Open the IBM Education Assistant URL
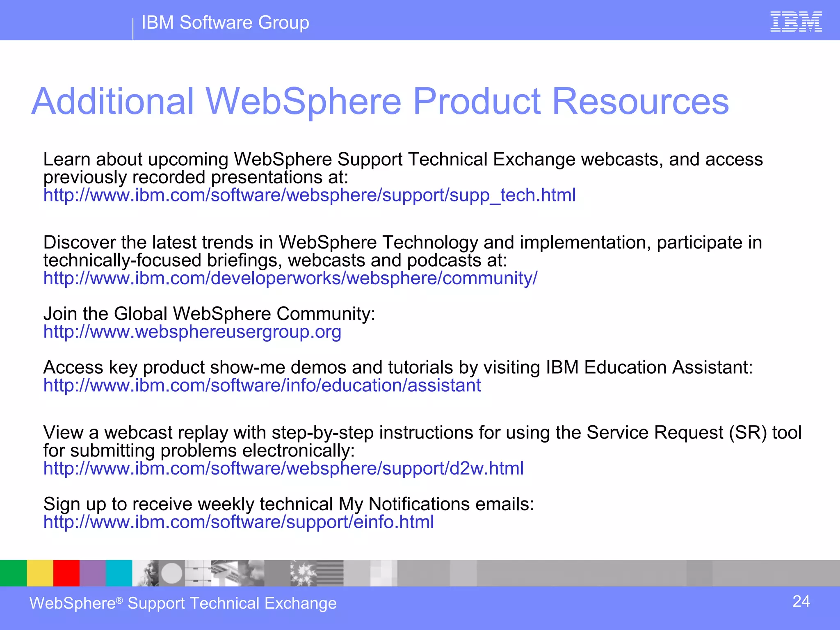The width and height of the screenshot is (840, 630). tap(262, 386)
